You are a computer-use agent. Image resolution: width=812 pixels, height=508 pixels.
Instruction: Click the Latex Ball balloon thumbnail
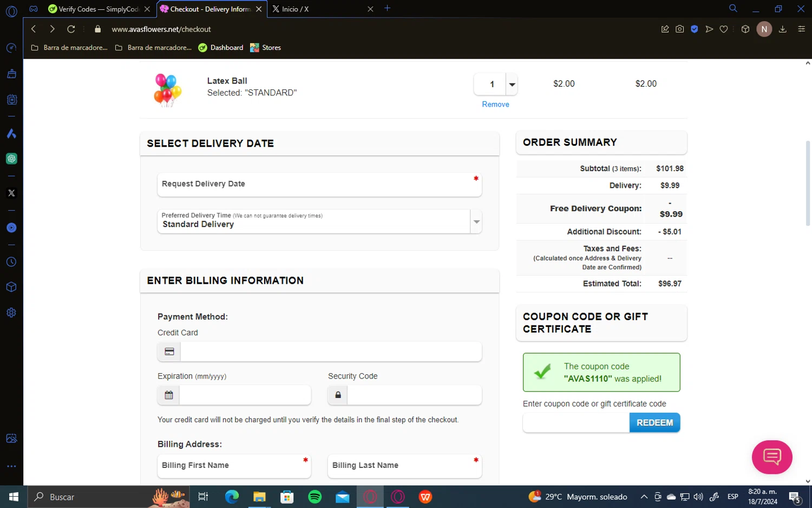(x=168, y=90)
